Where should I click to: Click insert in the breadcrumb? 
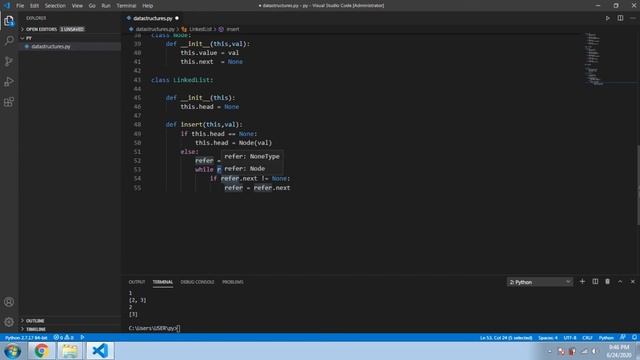(x=233, y=29)
